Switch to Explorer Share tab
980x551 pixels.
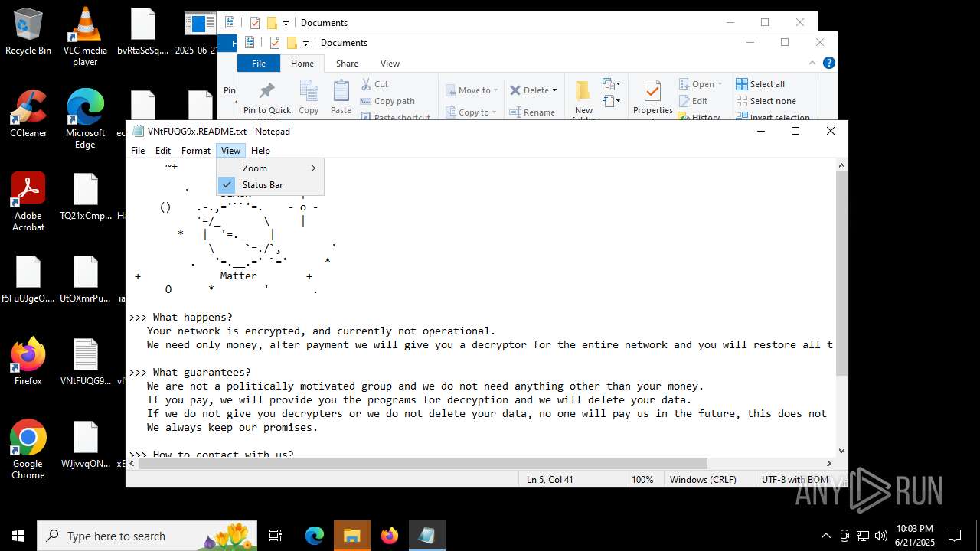[x=347, y=64]
